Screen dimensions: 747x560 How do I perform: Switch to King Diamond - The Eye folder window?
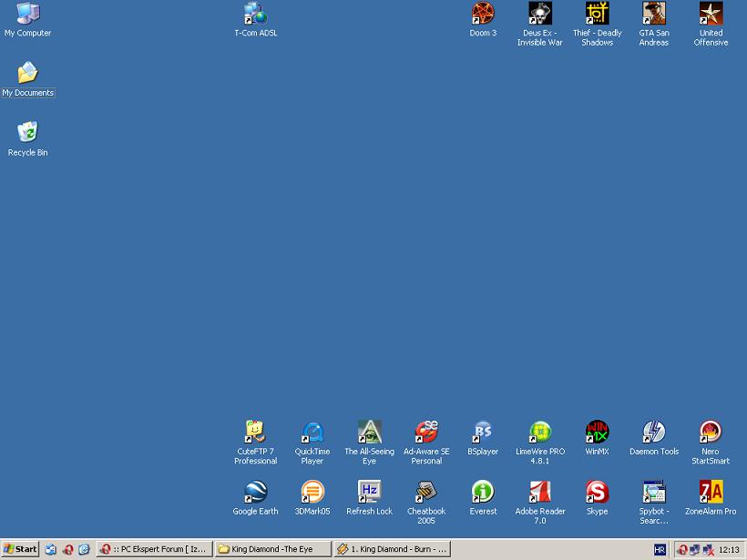point(272,549)
